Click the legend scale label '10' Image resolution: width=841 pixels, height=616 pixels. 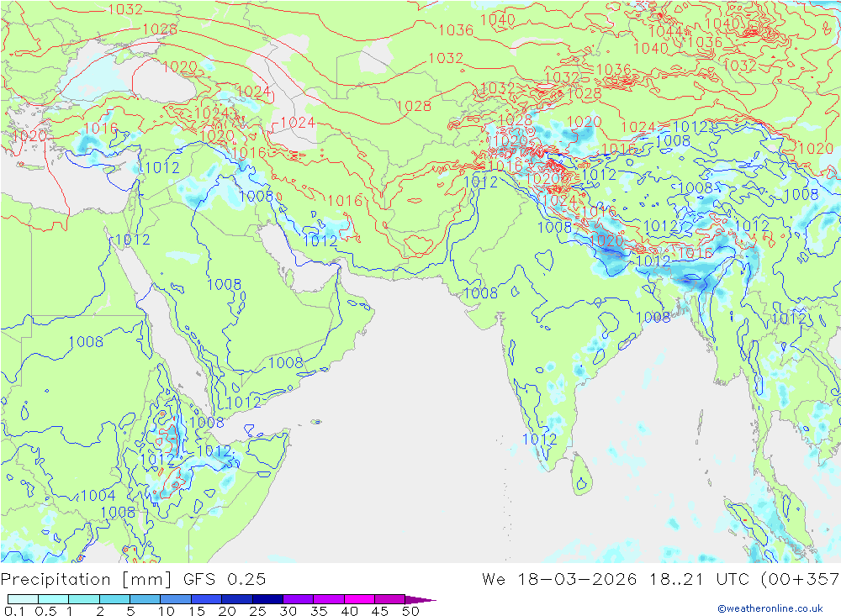[x=167, y=611]
